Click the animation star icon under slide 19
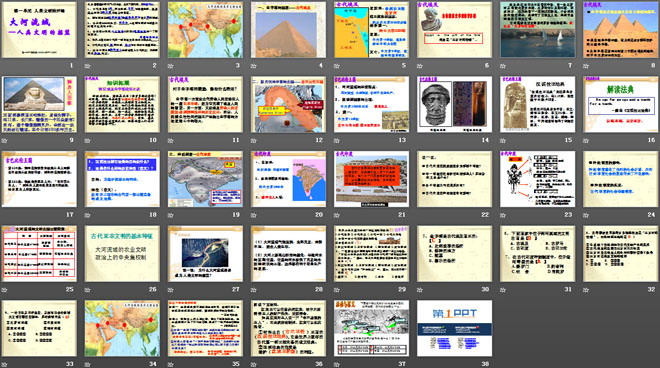The height and width of the screenshot is (368, 660). 170,215
